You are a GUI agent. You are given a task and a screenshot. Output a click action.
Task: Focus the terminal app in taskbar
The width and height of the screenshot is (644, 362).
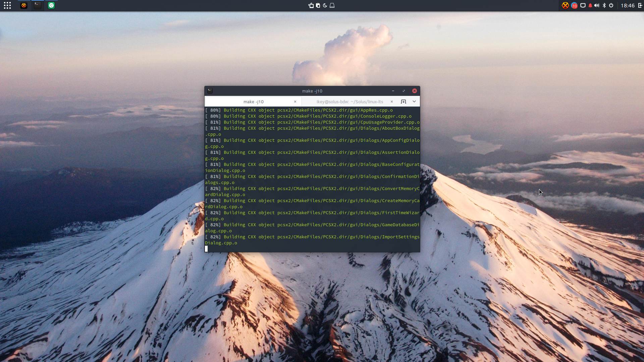pyautogui.click(x=38, y=5)
